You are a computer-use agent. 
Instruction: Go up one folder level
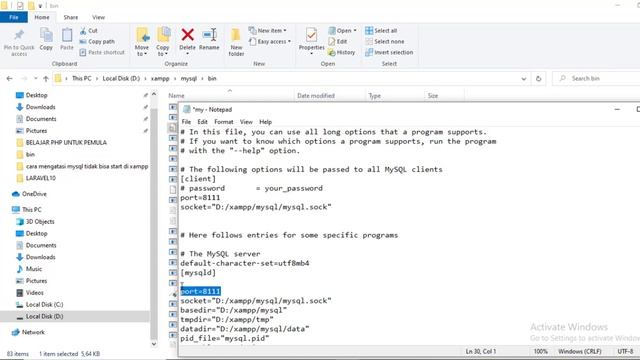pyautogui.click(x=46, y=78)
